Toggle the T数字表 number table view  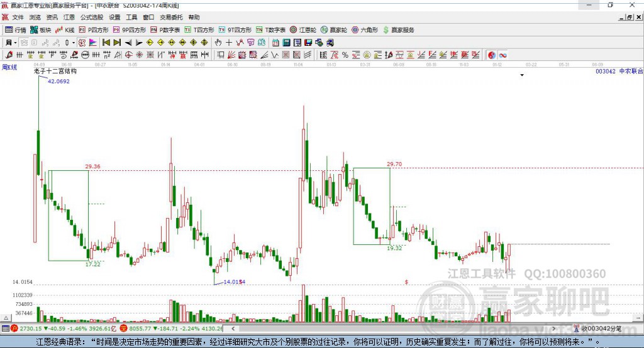(x=270, y=30)
